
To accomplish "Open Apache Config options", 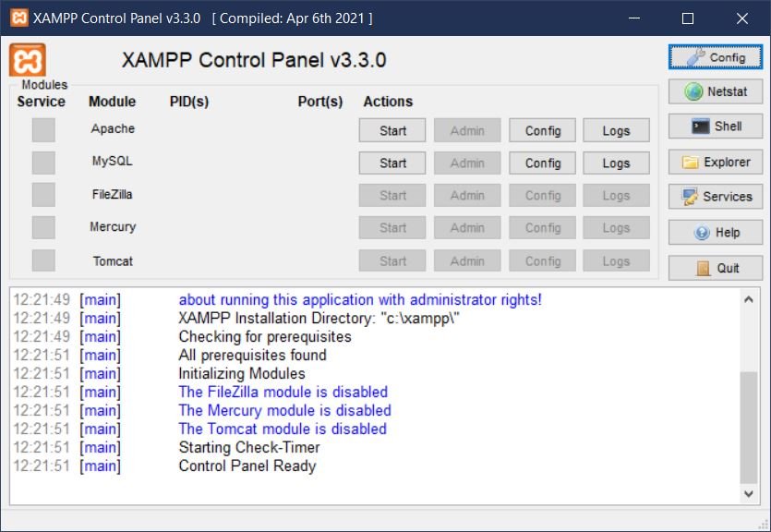I will pos(543,130).
